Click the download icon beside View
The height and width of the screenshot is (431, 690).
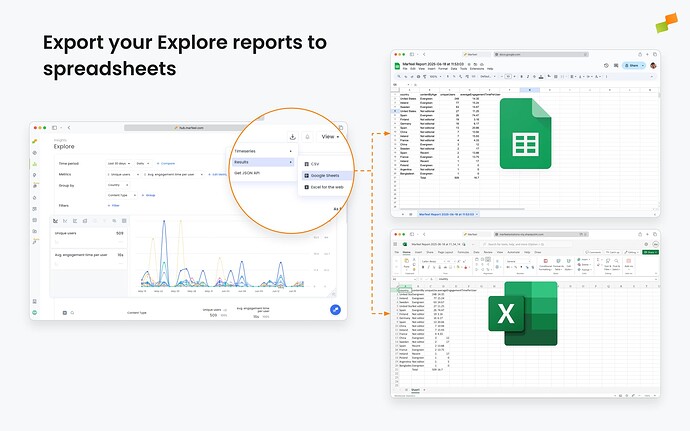point(291,137)
